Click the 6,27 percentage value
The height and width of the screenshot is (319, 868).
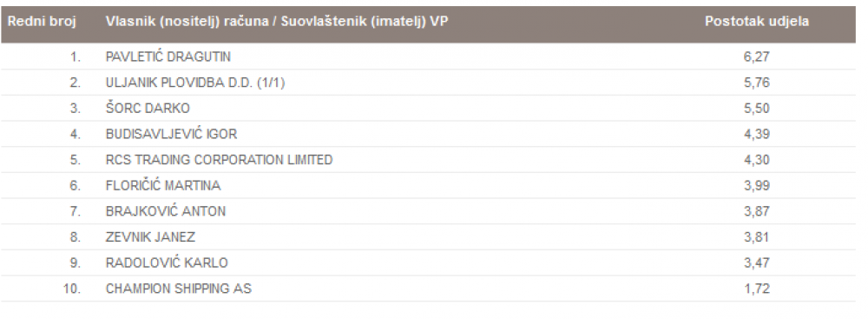[x=757, y=56]
